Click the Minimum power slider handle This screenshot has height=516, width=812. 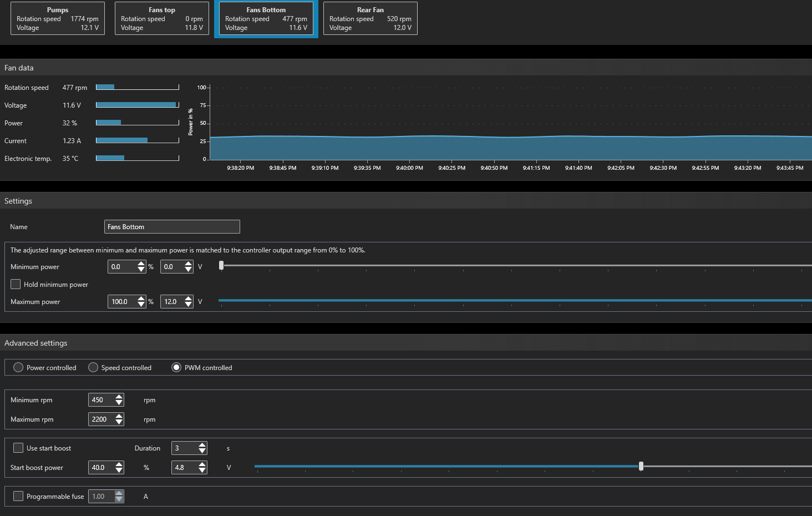[x=221, y=266]
